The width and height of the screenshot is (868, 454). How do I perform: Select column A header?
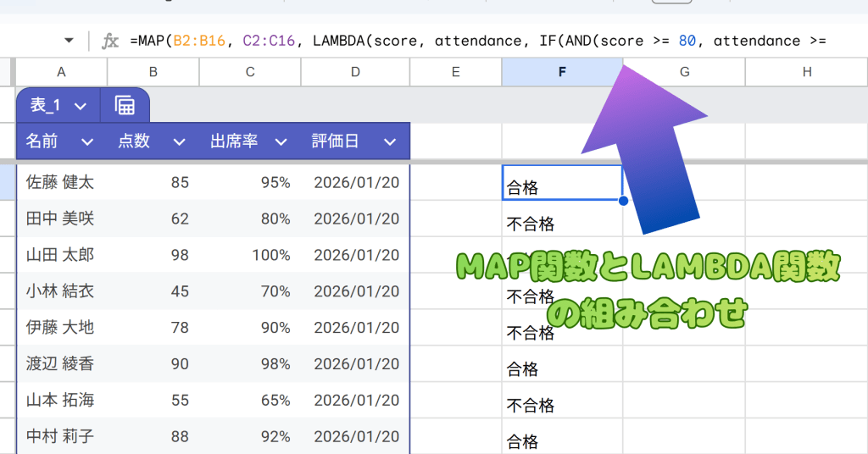[x=61, y=72]
